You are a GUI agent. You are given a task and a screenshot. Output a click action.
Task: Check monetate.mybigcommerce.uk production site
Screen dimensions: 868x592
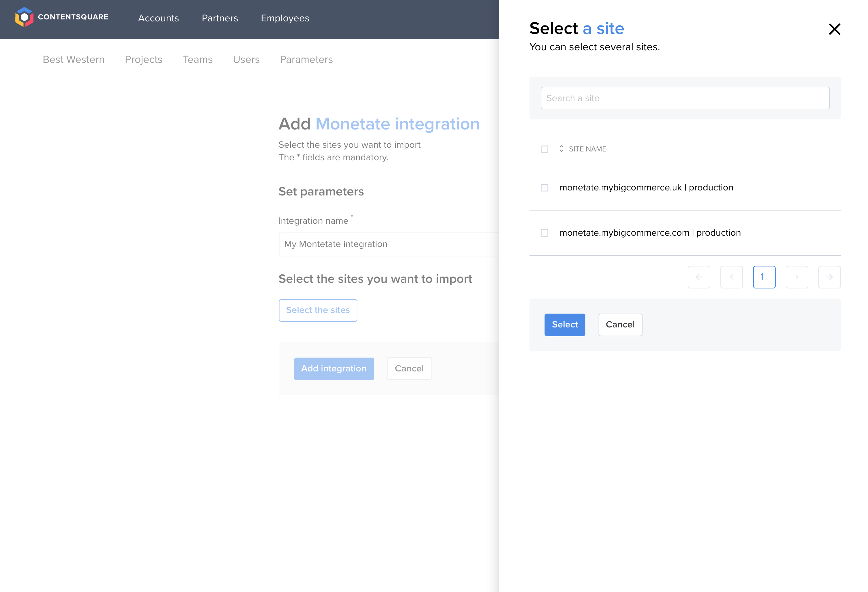tap(544, 188)
